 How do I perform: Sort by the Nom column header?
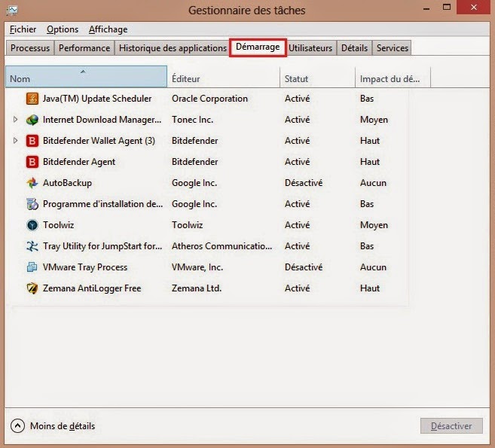point(86,77)
